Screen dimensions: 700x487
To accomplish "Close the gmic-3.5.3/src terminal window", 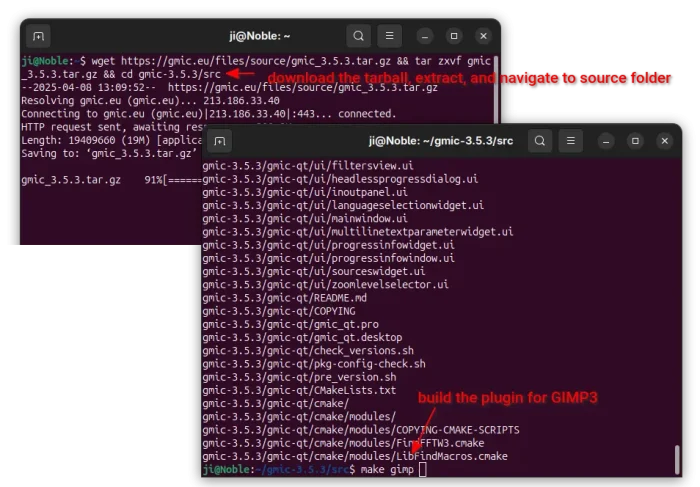I will pyautogui.click(x=665, y=141).
